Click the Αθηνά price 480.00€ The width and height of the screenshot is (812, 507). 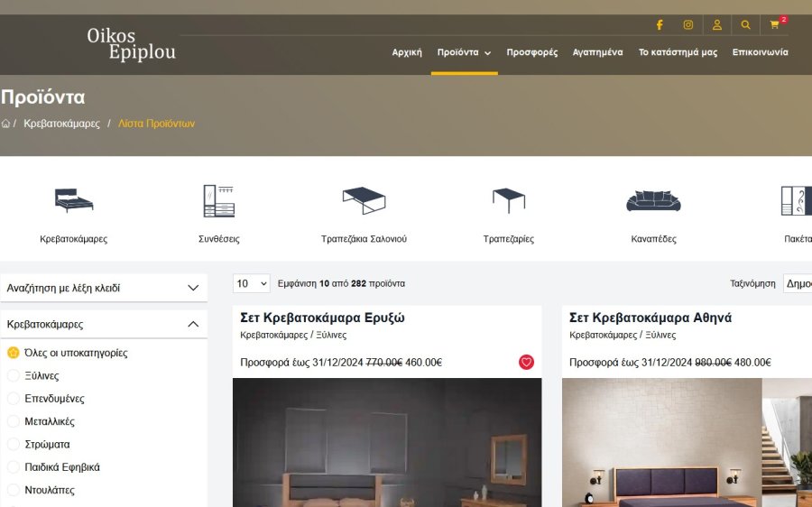(x=752, y=363)
